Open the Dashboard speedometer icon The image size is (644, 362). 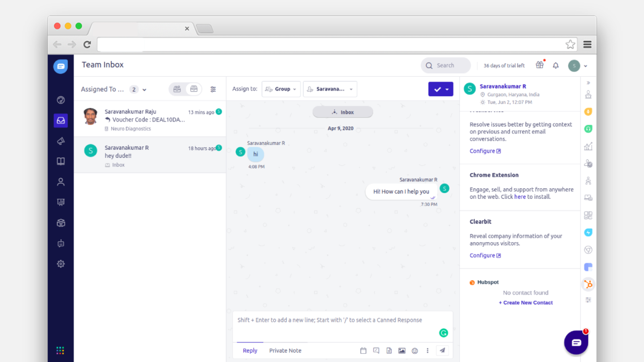click(x=60, y=100)
